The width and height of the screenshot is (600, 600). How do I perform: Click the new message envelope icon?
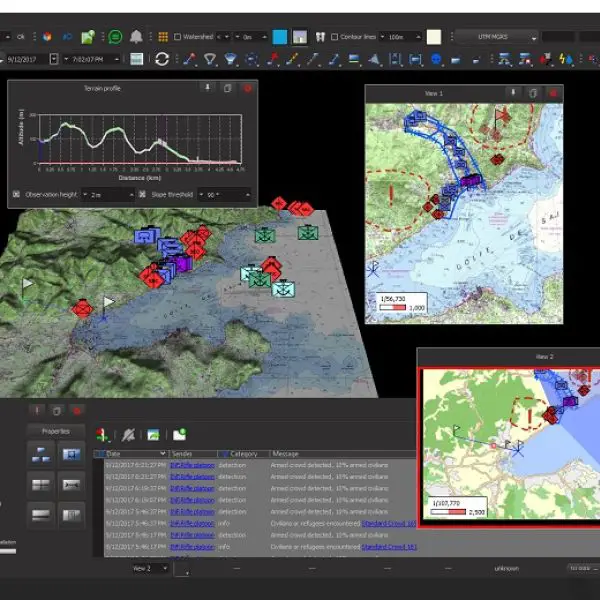179,434
